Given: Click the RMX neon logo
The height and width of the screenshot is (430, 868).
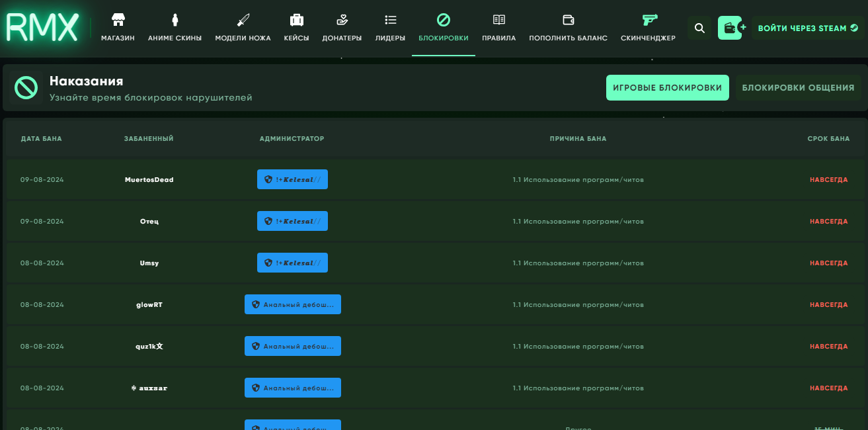Looking at the screenshot, I should 42,28.
